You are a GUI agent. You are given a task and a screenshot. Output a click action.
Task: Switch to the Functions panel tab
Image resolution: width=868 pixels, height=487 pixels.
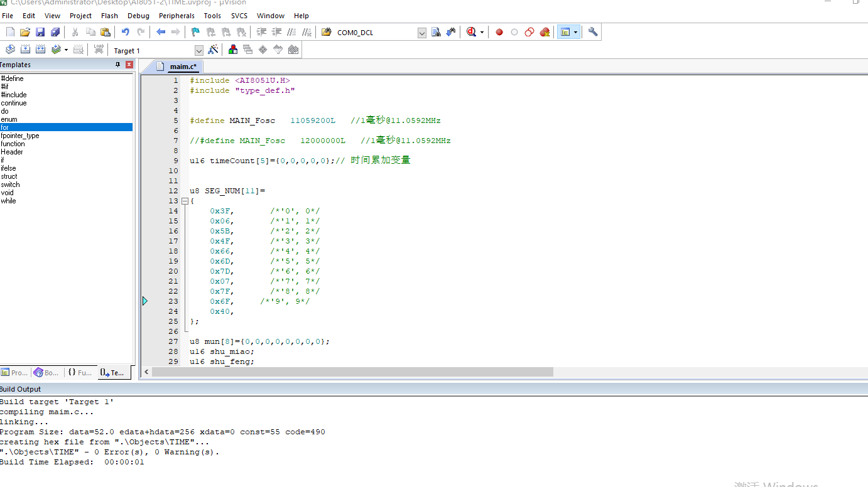80,372
